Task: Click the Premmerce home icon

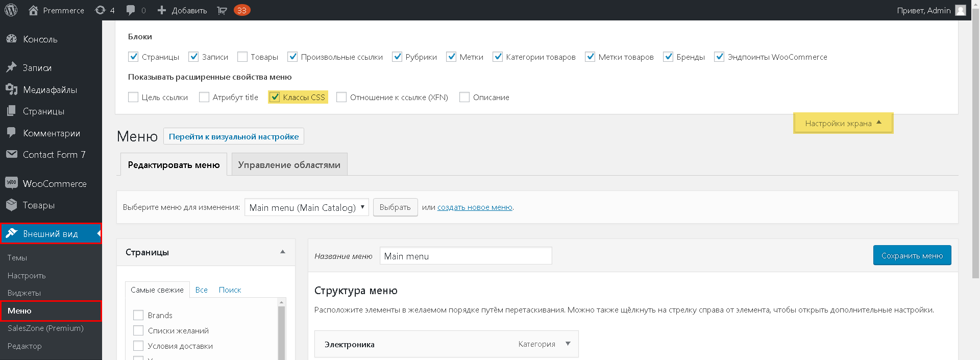Action: click(x=33, y=10)
